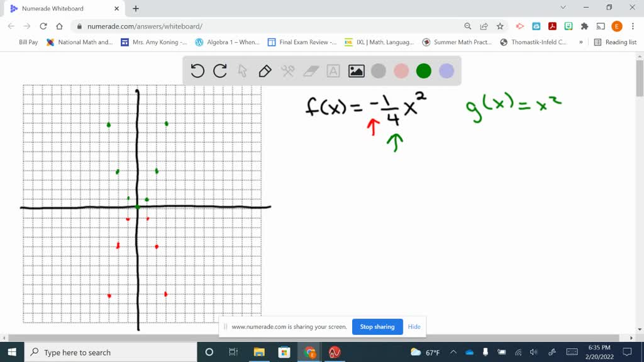Open the text insertion tool
Viewport: 644px width, 362px height.
click(x=333, y=71)
